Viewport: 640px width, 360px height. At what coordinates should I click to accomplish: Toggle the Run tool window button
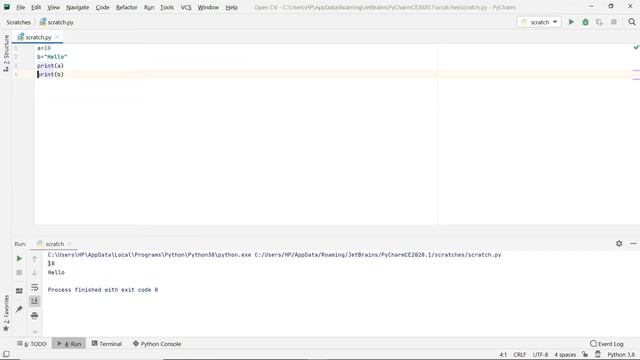69,344
